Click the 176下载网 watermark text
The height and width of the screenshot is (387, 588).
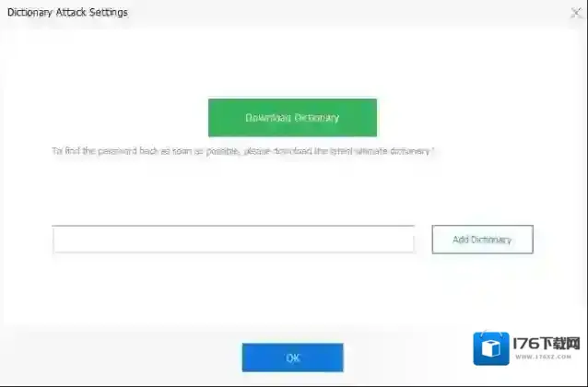[547, 343]
